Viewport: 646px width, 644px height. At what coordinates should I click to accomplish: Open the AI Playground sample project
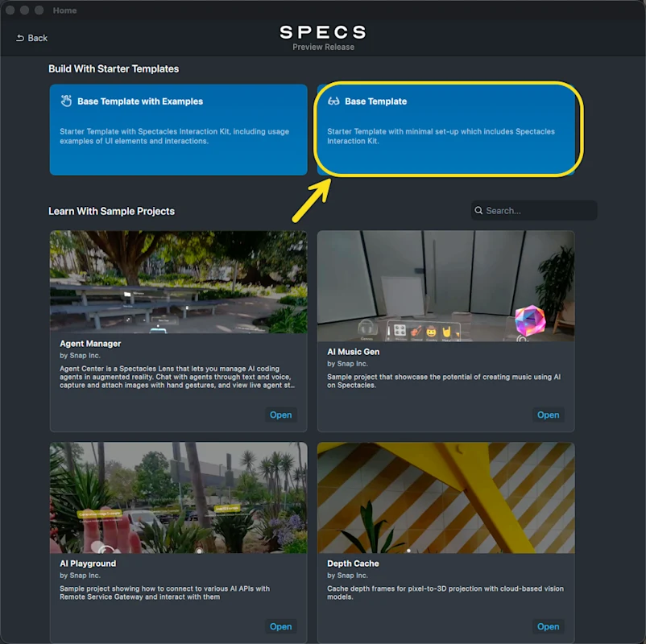pyautogui.click(x=280, y=626)
